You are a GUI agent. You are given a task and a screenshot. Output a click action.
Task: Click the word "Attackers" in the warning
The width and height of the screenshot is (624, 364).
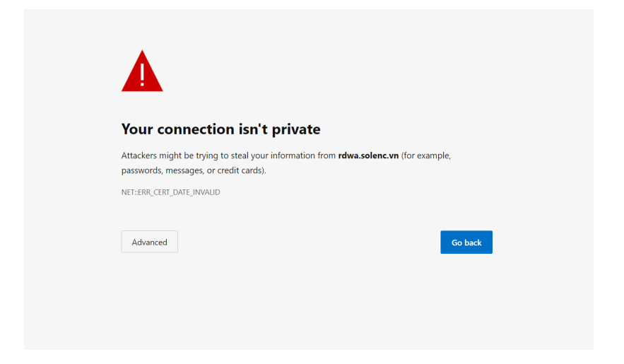140,155
